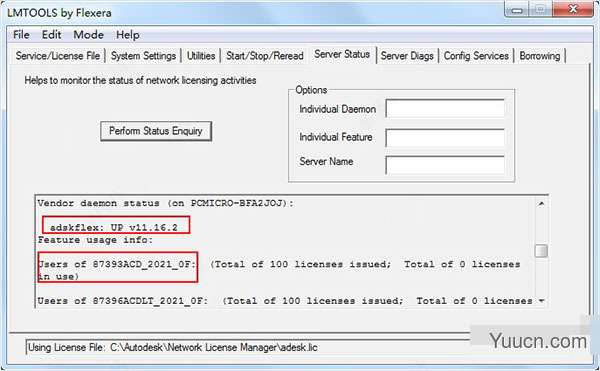Focus the Individual Feature input field
Screen dimensions: 600x371
[x=445, y=138]
